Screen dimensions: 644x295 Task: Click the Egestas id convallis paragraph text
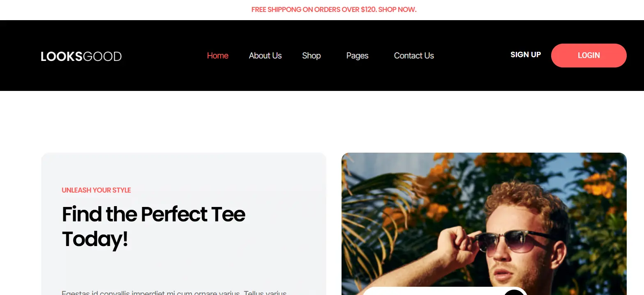click(174, 293)
